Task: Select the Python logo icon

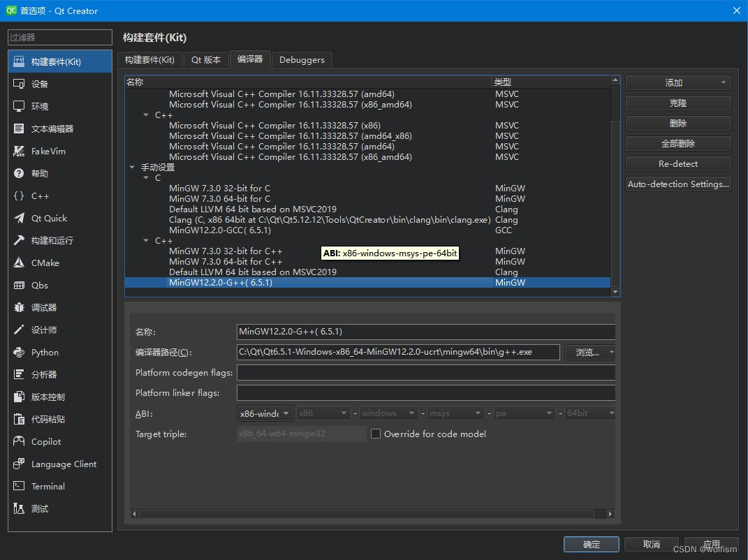Action: coord(19,352)
